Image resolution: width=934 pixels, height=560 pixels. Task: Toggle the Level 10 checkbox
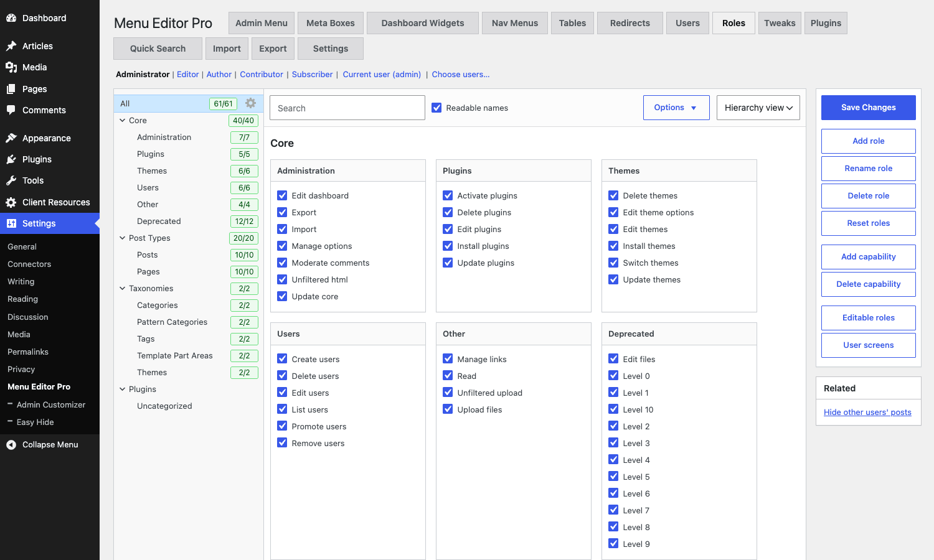click(613, 409)
